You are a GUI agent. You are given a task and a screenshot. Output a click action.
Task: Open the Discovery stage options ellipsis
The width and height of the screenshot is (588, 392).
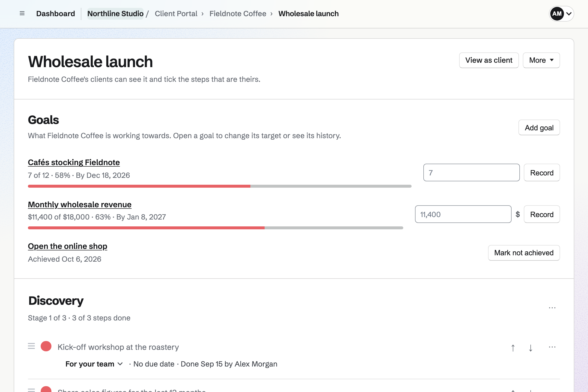click(552, 308)
